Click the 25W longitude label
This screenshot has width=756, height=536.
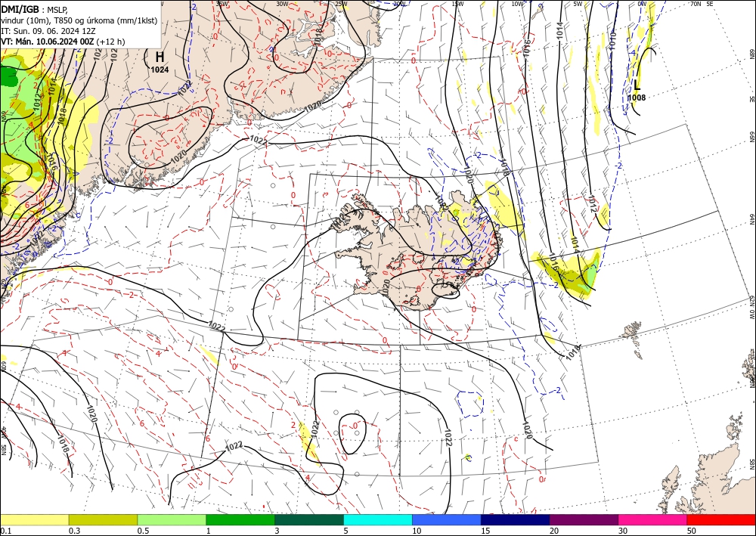point(341,4)
